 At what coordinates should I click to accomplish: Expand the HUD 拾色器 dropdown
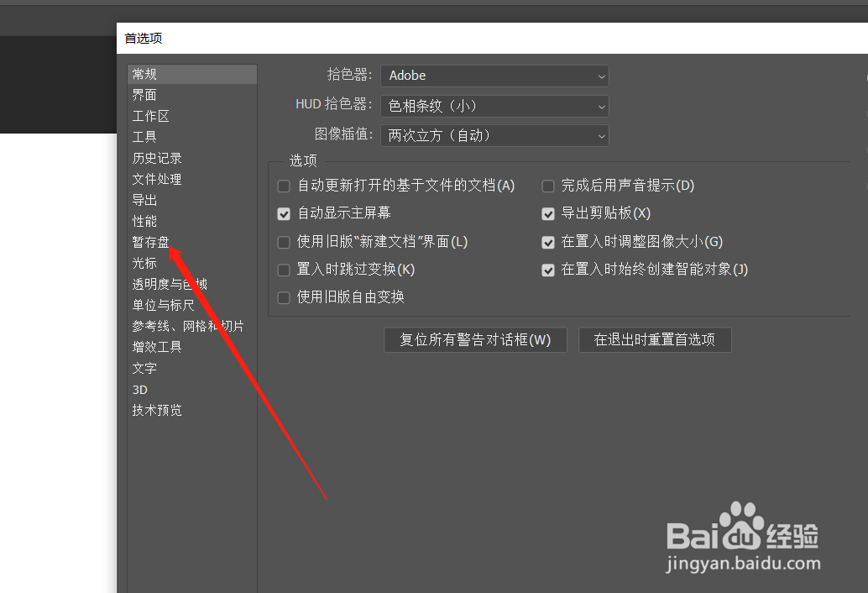tap(494, 106)
